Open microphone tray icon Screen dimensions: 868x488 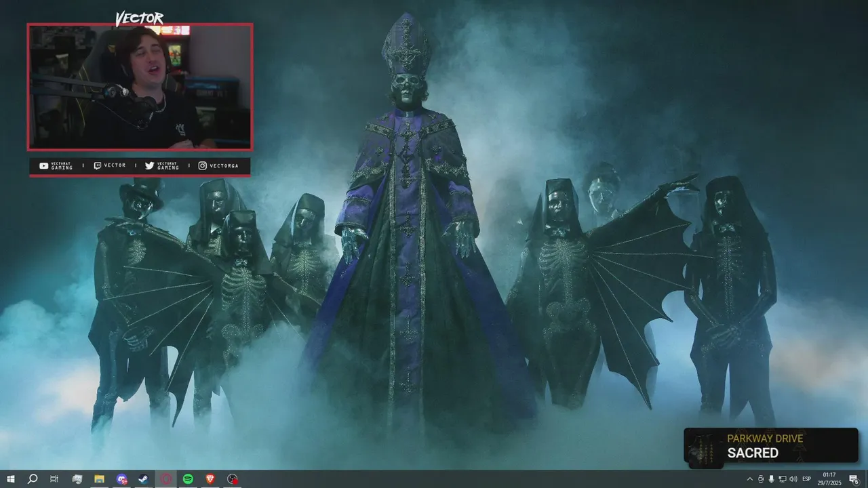pos(771,479)
